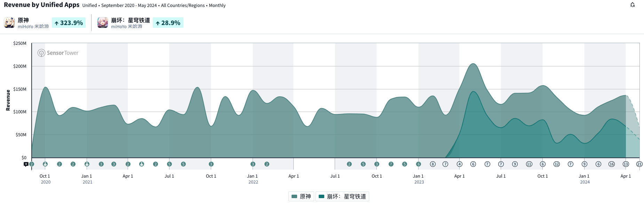
Task: Click the Jan 1 2023 axis label
Action: 419,179
